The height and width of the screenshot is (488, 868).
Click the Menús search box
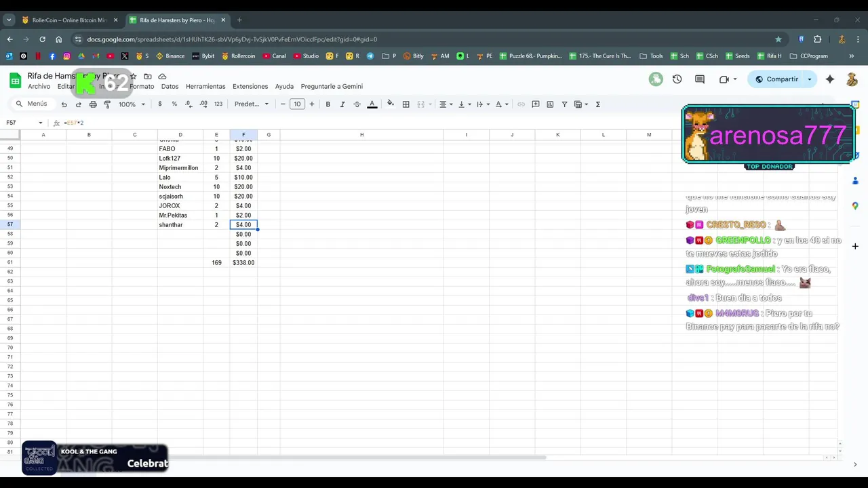tap(32, 104)
